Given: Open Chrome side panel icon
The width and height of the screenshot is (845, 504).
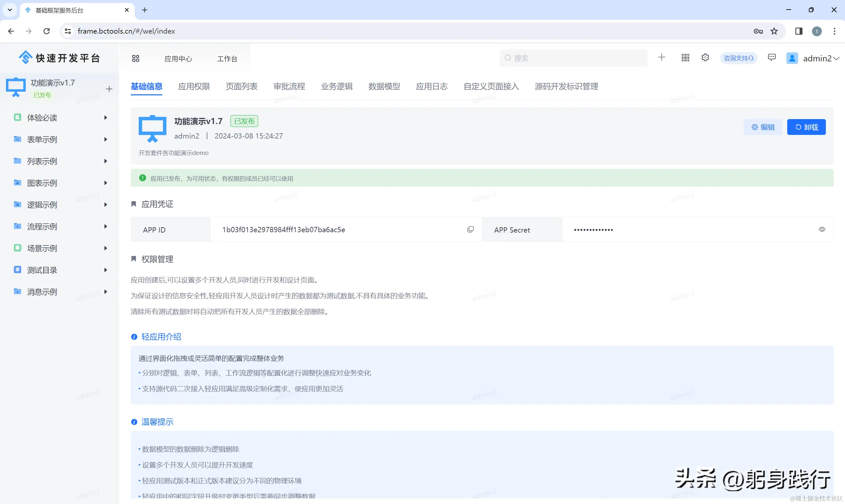Looking at the screenshot, I should click(x=799, y=31).
